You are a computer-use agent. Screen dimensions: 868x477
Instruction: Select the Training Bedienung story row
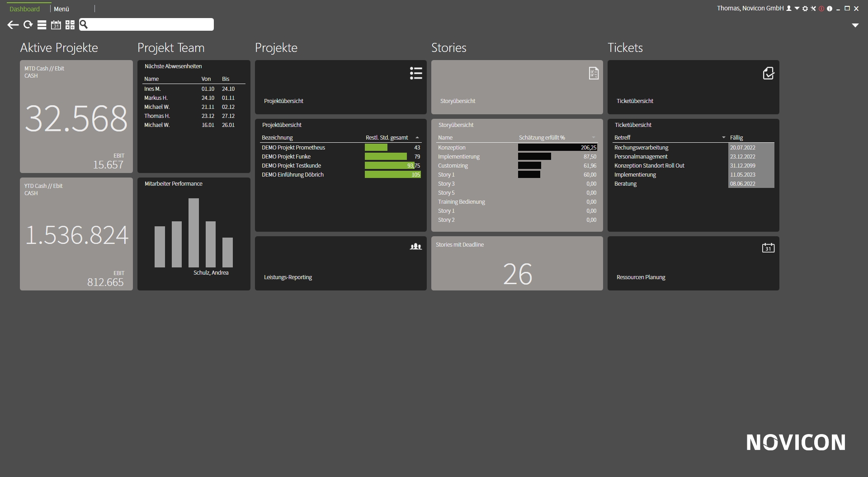(x=517, y=202)
